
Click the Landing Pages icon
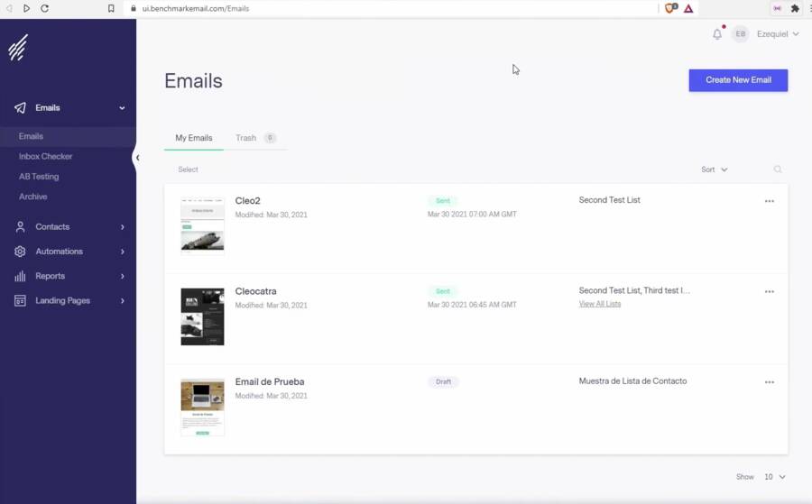tap(20, 300)
